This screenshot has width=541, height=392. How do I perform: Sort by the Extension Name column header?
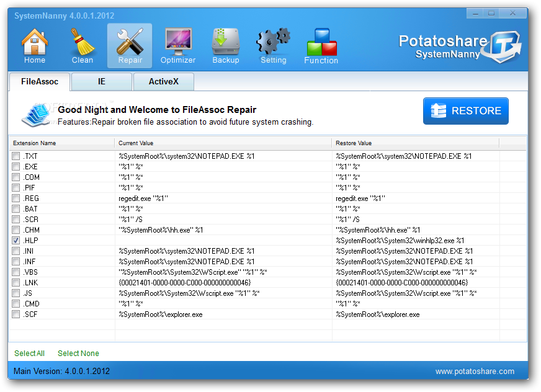[x=62, y=143]
